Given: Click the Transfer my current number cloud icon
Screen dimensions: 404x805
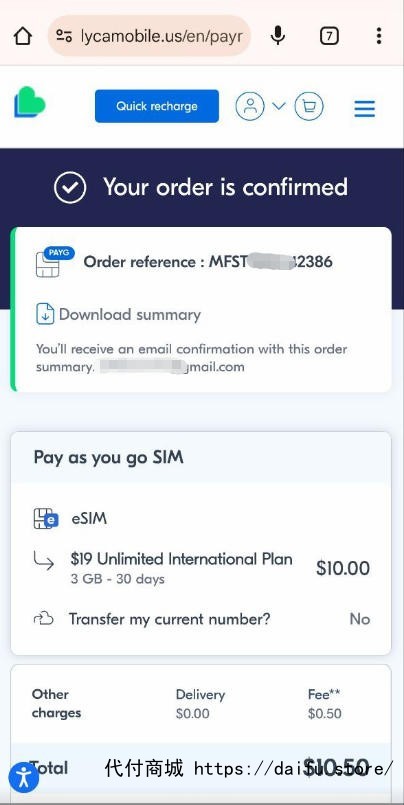Looking at the screenshot, I should [x=44, y=619].
